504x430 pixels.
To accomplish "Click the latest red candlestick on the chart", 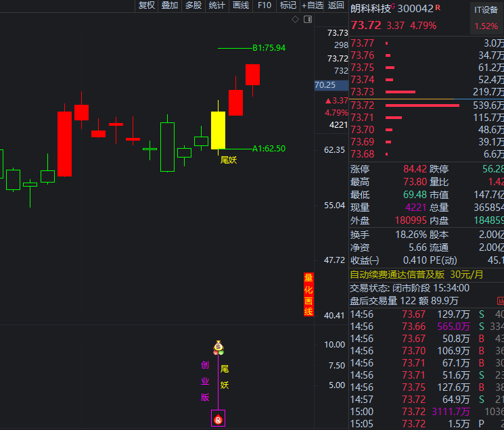I will [x=252, y=74].
